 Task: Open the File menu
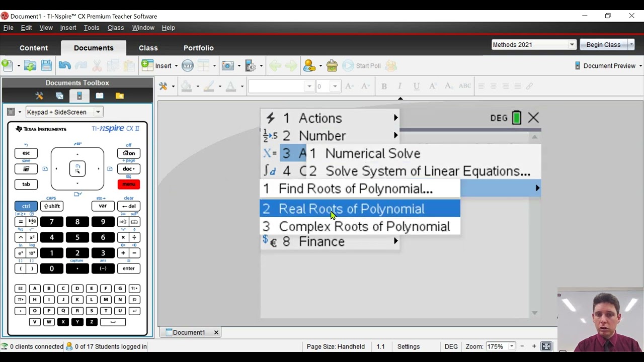(9, 28)
